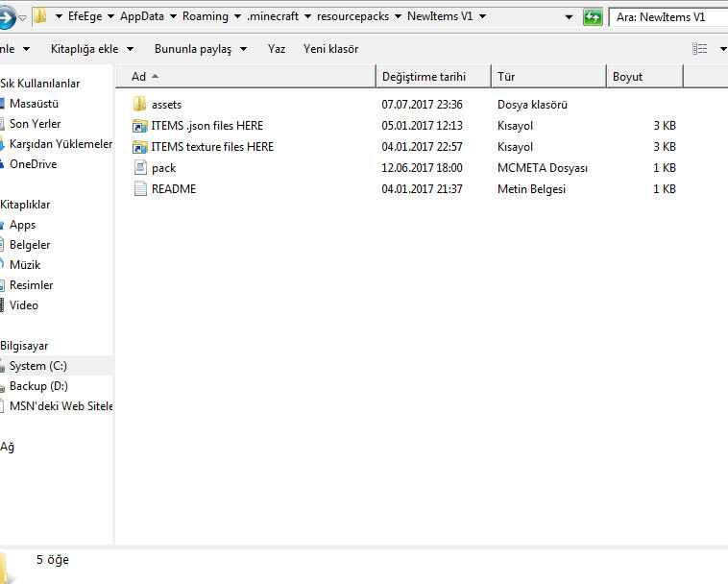Expand the NewItems V1 breadcrumb dropdown arrow
The height and width of the screenshot is (584, 728).
point(482,16)
